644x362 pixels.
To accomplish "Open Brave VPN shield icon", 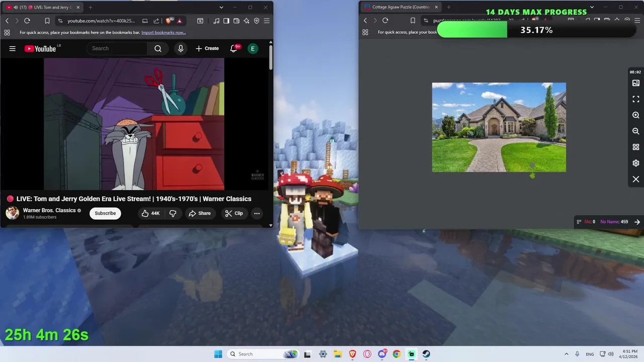I will tap(257, 21).
